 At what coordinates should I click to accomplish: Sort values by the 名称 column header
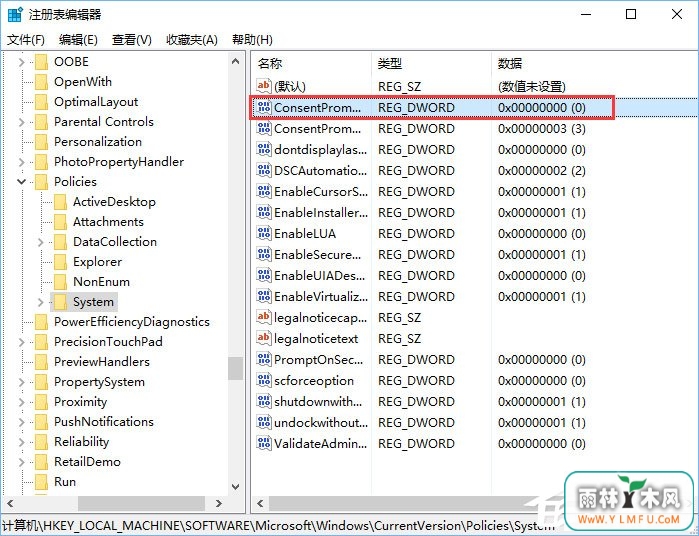click(311, 64)
